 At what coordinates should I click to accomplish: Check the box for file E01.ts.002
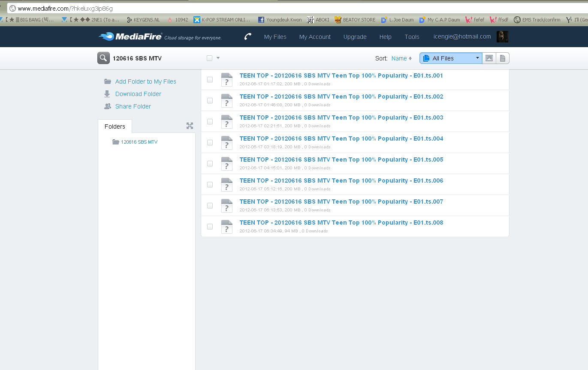pos(210,100)
